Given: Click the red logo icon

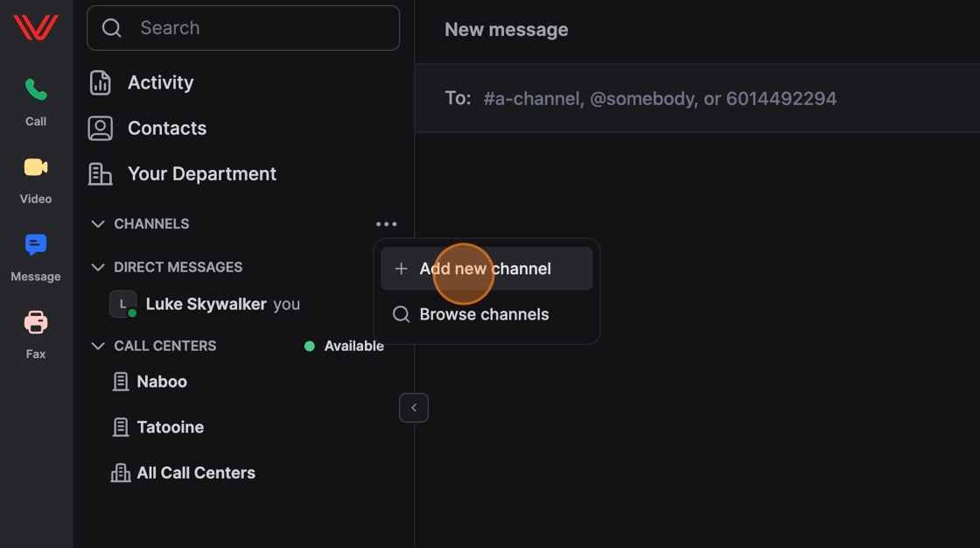Looking at the screenshot, I should [x=36, y=28].
